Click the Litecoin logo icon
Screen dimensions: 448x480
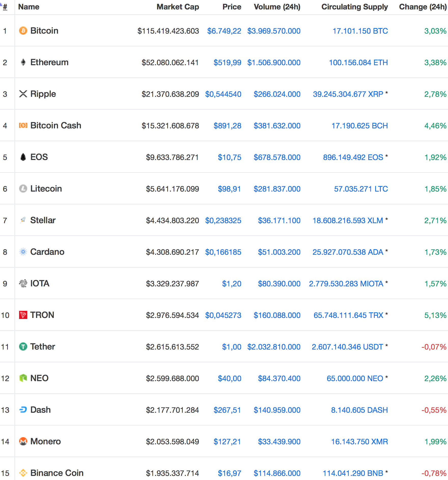coord(23,189)
